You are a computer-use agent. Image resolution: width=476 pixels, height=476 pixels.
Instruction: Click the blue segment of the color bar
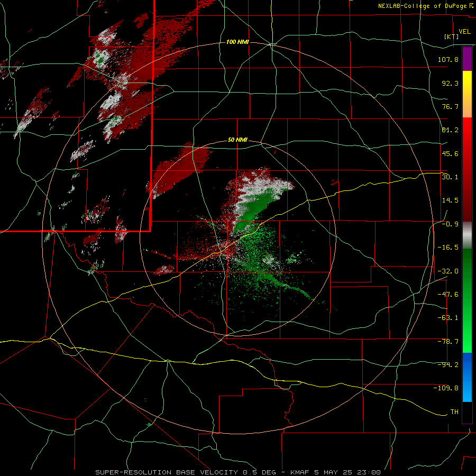pos(467,377)
